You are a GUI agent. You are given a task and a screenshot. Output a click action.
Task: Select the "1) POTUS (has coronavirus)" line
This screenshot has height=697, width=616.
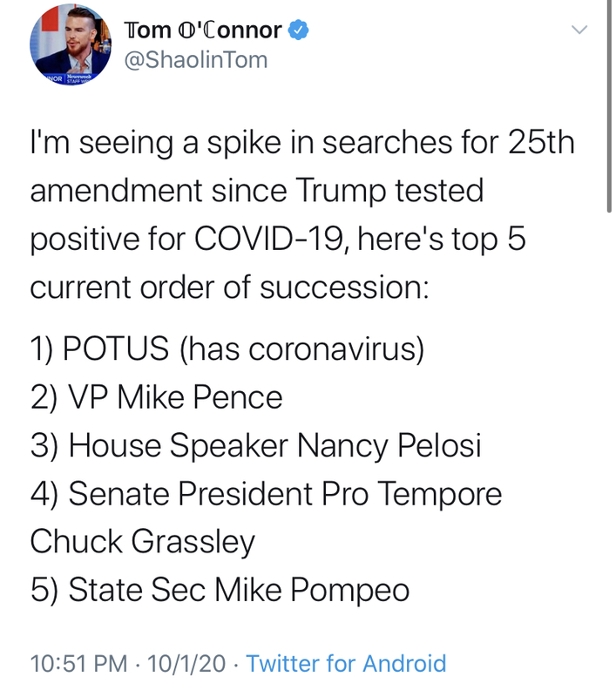227,348
